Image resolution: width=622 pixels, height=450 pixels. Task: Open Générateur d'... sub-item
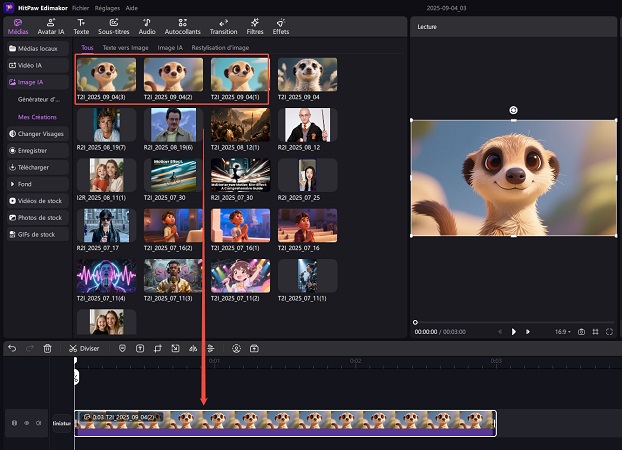[x=39, y=100]
